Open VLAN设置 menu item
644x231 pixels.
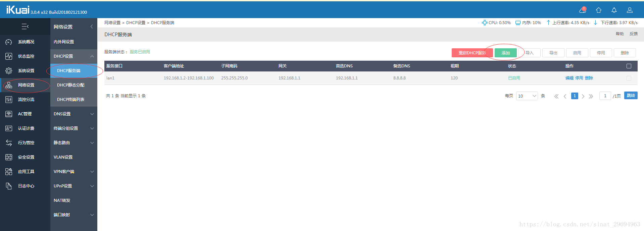tap(74, 157)
